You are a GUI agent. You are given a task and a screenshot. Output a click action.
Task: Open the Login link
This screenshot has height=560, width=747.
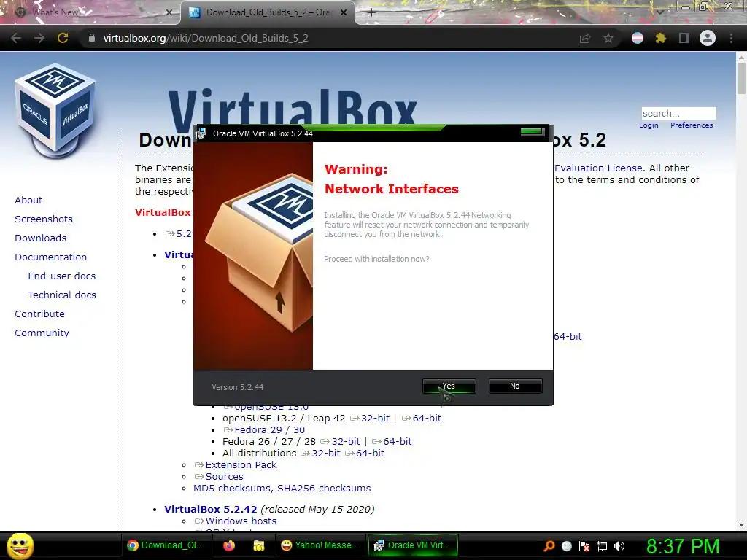pyautogui.click(x=649, y=125)
